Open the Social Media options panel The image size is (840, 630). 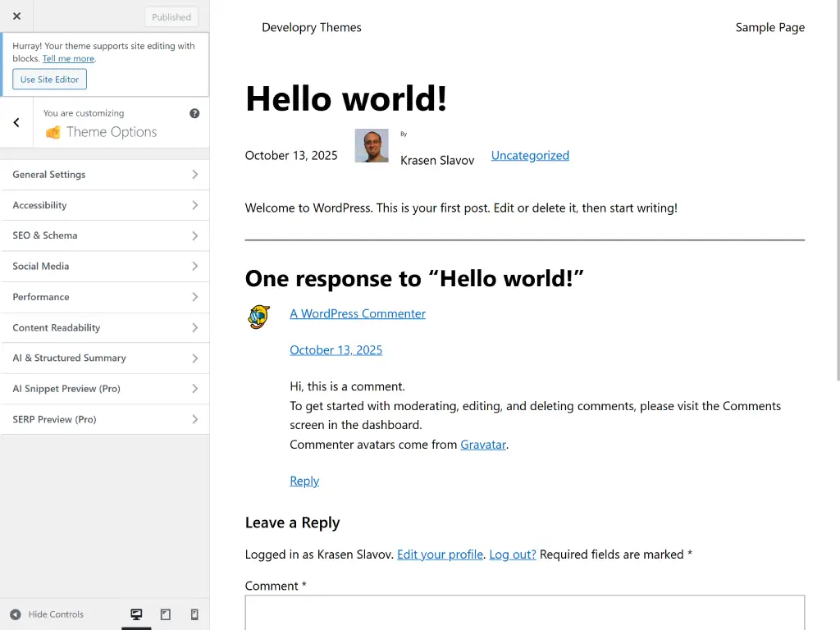[x=105, y=266]
